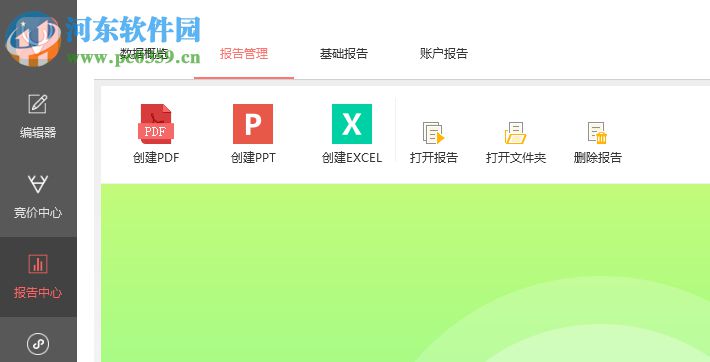Open folder via 打开文件夹 icon

pyautogui.click(x=515, y=133)
